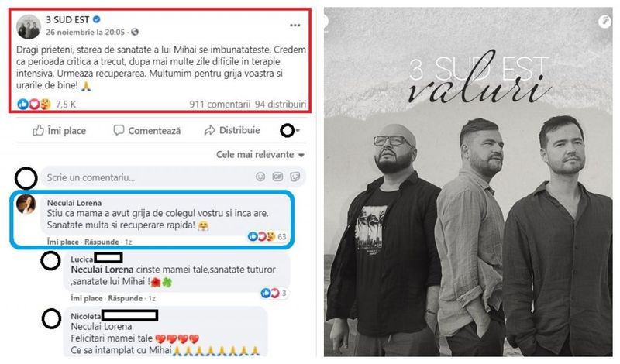Open the GIF picker in comment box

[x=277, y=177]
